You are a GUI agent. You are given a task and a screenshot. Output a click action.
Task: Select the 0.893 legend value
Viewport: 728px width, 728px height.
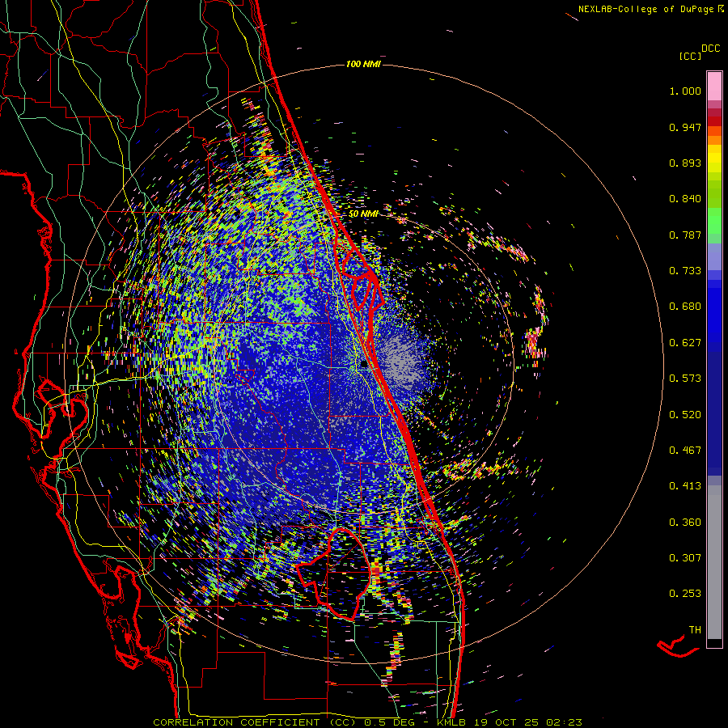point(685,163)
